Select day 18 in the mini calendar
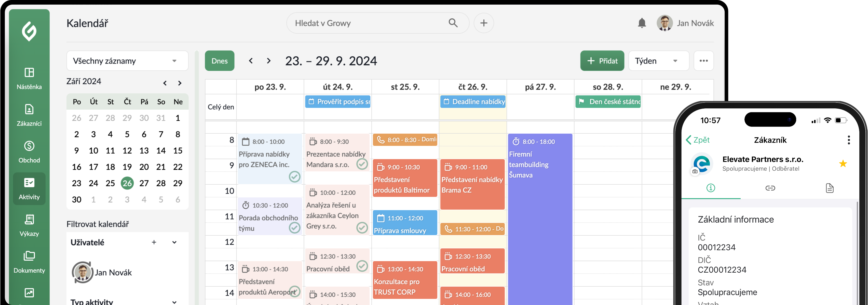The image size is (868, 305). [x=110, y=167]
